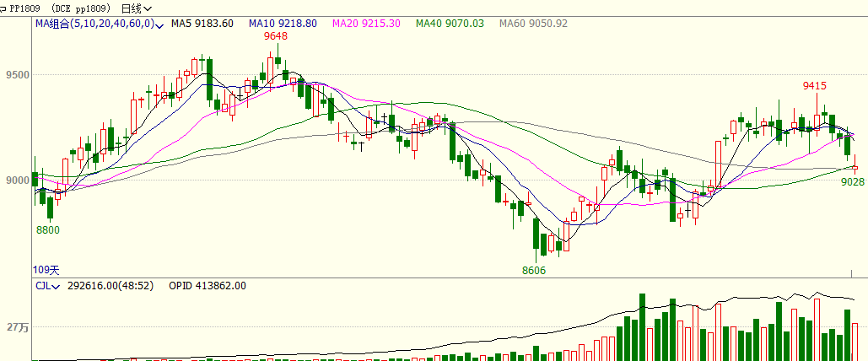Click the (DCE pp1809) exchange code text
This screenshot has width=868, height=361.
point(81,8)
